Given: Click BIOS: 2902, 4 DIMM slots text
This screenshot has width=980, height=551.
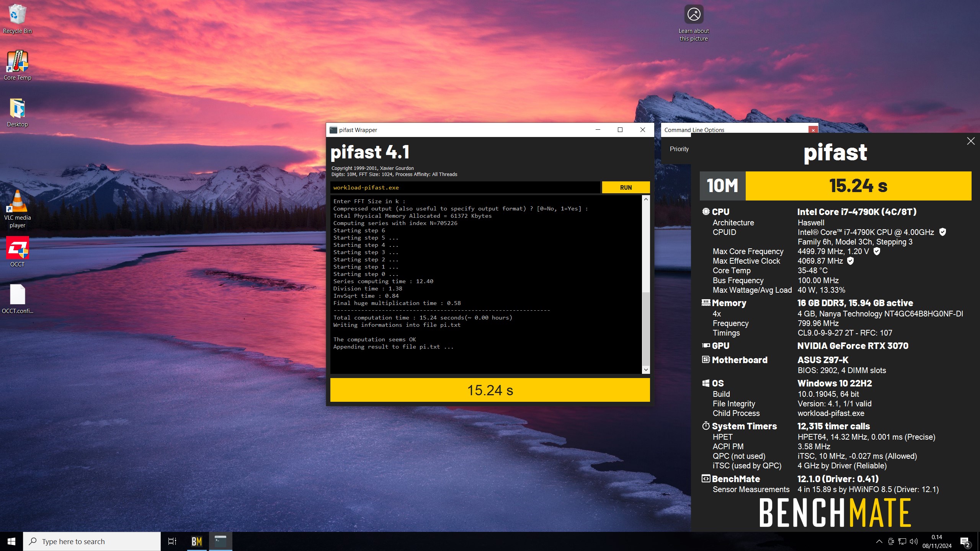Looking at the screenshot, I should click(841, 370).
